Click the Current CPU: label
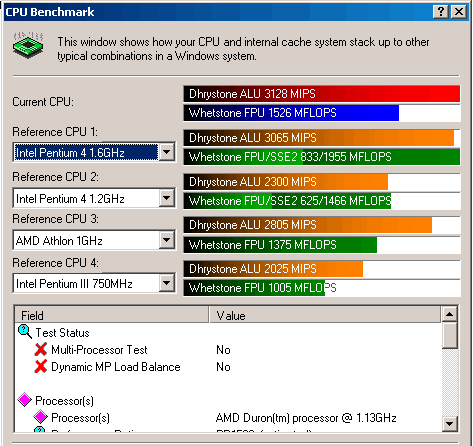Image resolution: width=473 pixels, height=446 pixels. (43, 102)
